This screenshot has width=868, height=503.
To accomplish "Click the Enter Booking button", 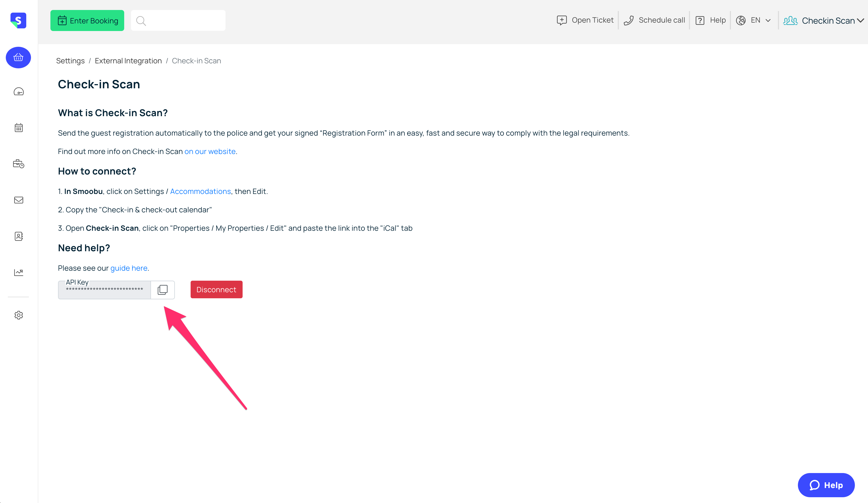I will [87, 21].
